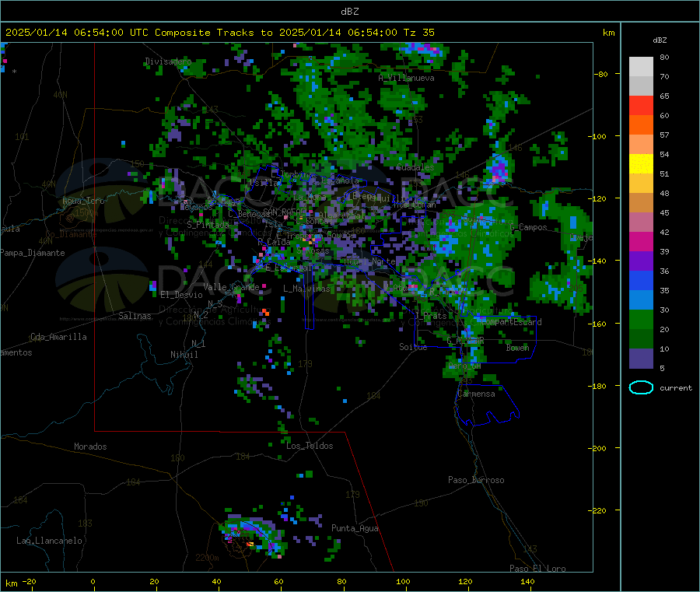Click the 'L_Malvinas' place label

point(306,289)
